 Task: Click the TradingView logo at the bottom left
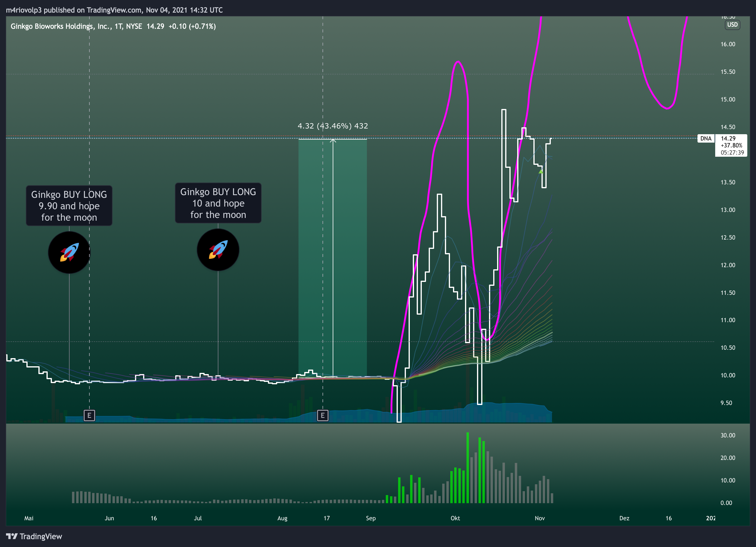pos(34,536)
